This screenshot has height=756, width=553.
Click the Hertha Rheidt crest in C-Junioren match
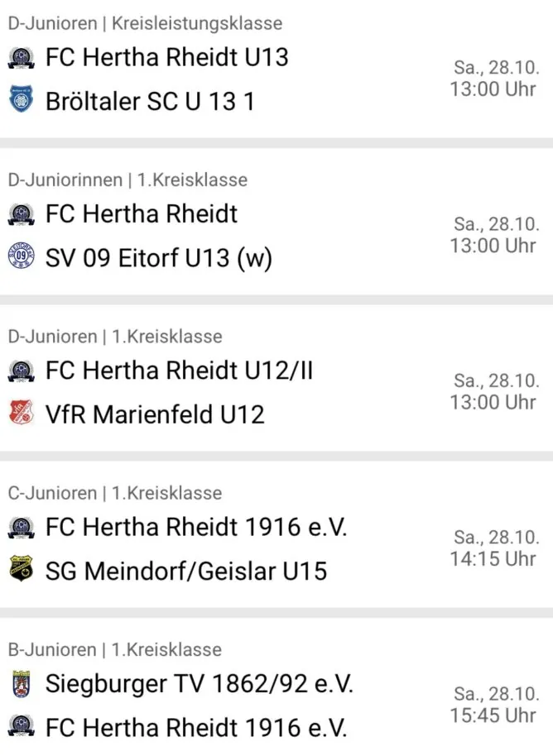pos(22,528)
